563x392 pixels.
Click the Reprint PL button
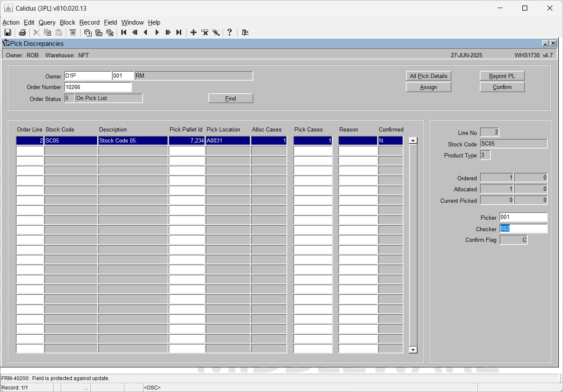pyautogui.click(x=502, y=76)
